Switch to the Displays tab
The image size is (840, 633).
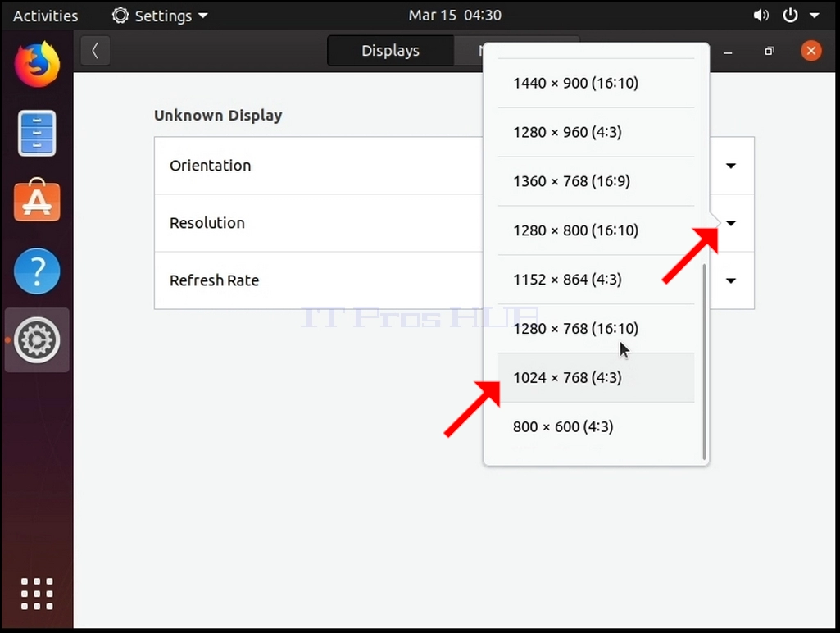pos(391,51)
